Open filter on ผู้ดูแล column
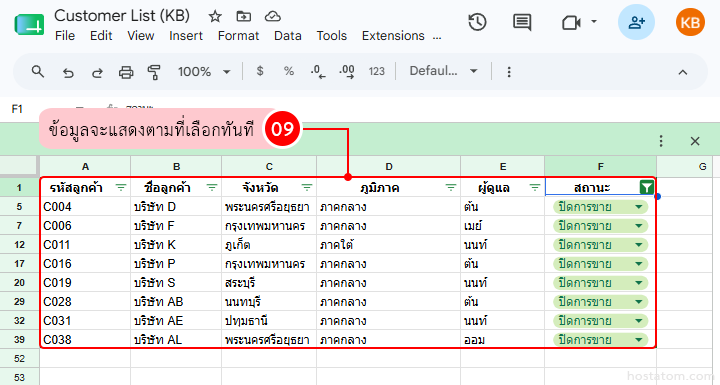The height and width of the screenshot is (385, 720). point(535,187)
